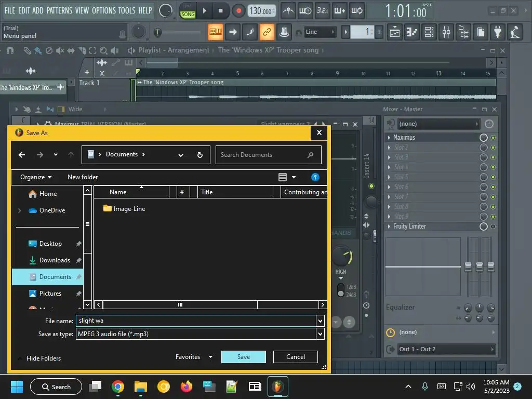Toggle the Fruity Limiter enable LED
Screen dimensions: 532x399
pos(493,227)
